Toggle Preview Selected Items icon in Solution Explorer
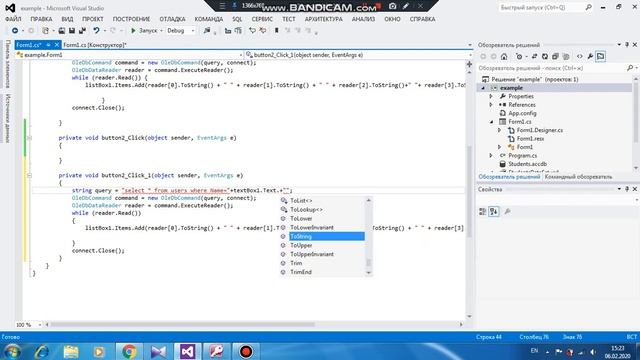640x360 pixels. 600,56
